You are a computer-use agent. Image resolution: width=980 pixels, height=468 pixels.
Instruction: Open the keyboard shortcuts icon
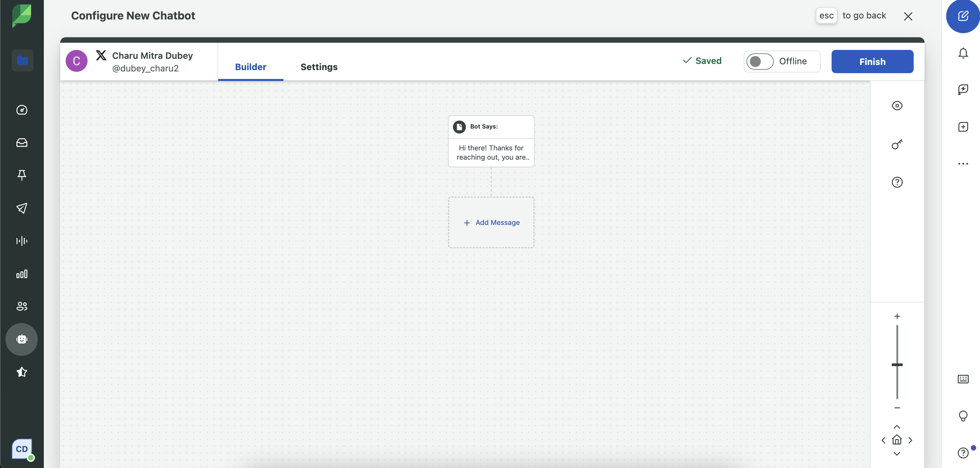pyautogui.click(x=963, y=379)
